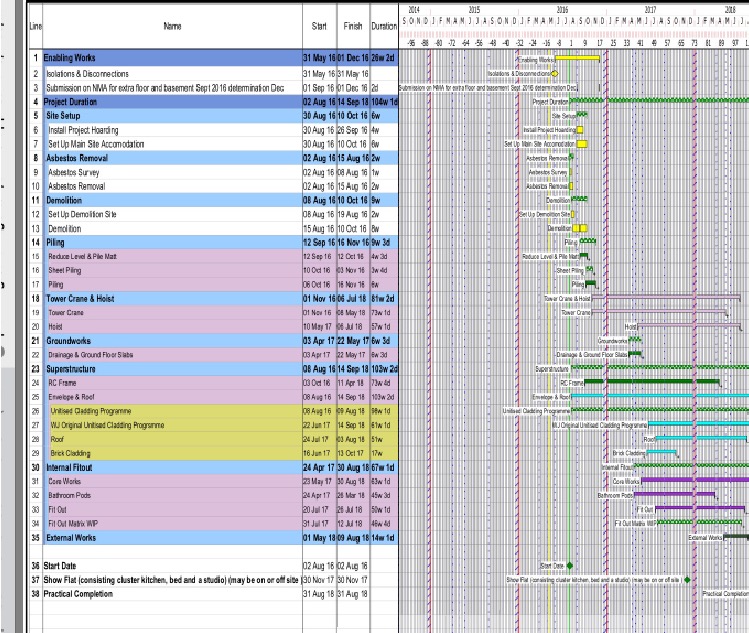
Task: Click the Finish column header
Action: (x=352, y=25)
